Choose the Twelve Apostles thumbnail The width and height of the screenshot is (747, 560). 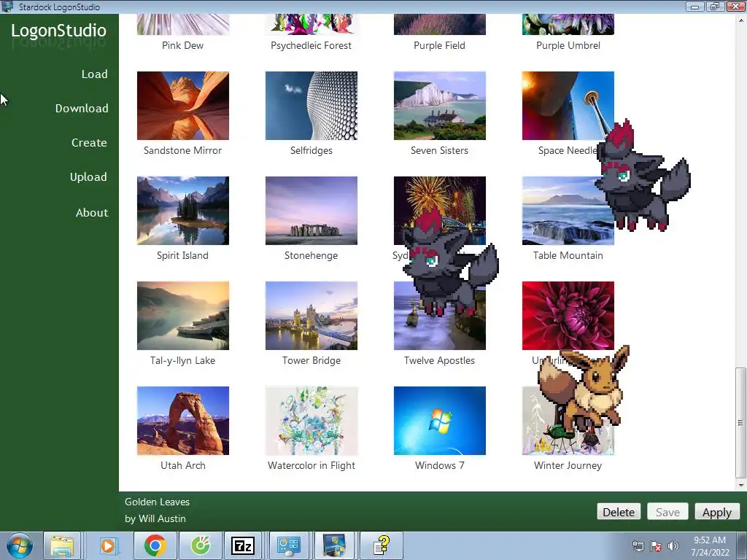point(440,316)
